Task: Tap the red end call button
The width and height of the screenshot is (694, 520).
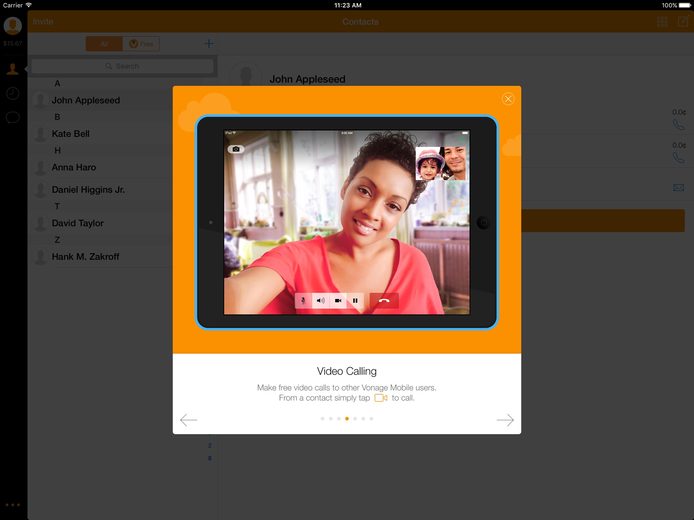Action: tap(384, 300)
